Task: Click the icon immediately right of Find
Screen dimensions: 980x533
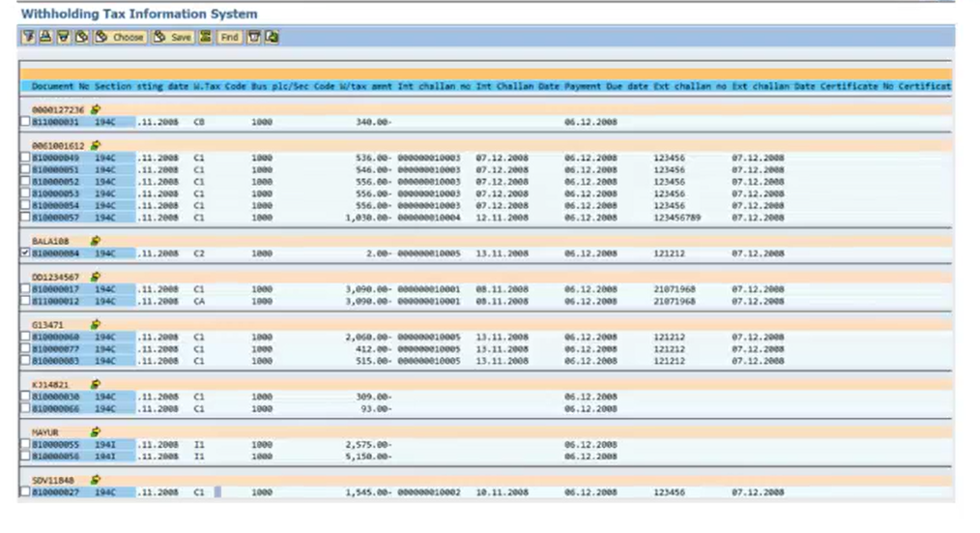Action: tap(254, 37)
